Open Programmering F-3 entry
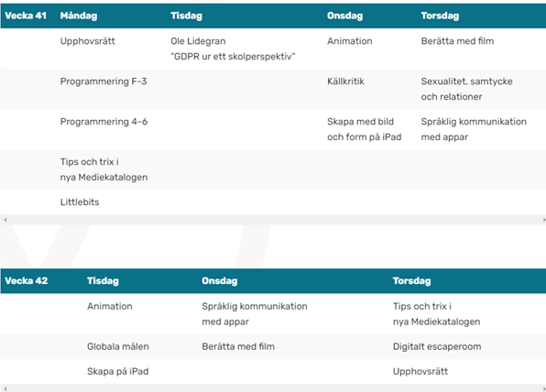The height and width of the screenshot is (392, 546). point(104,82)
